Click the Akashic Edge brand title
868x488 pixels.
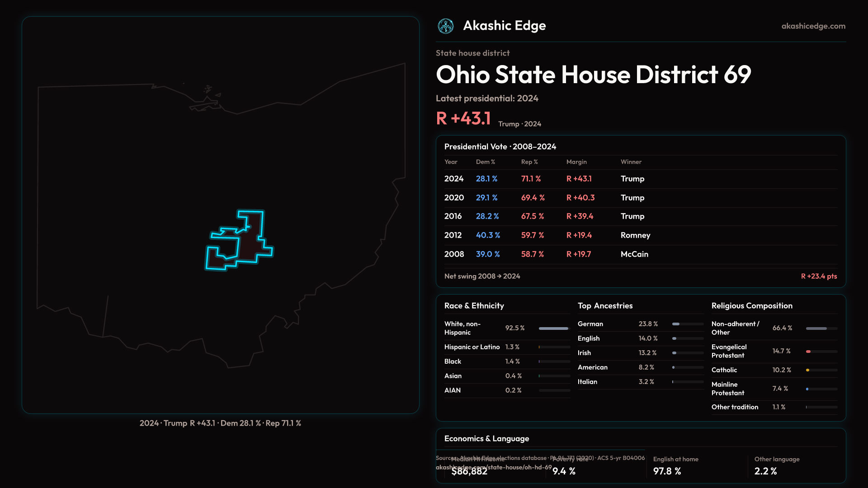504,26
